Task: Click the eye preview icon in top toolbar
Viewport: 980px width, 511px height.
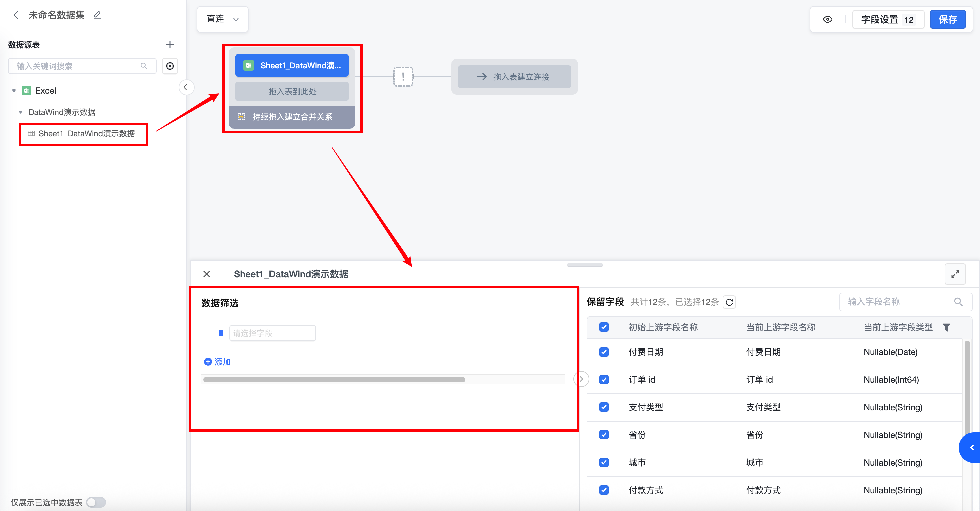Action: click(x=827, y=19)
